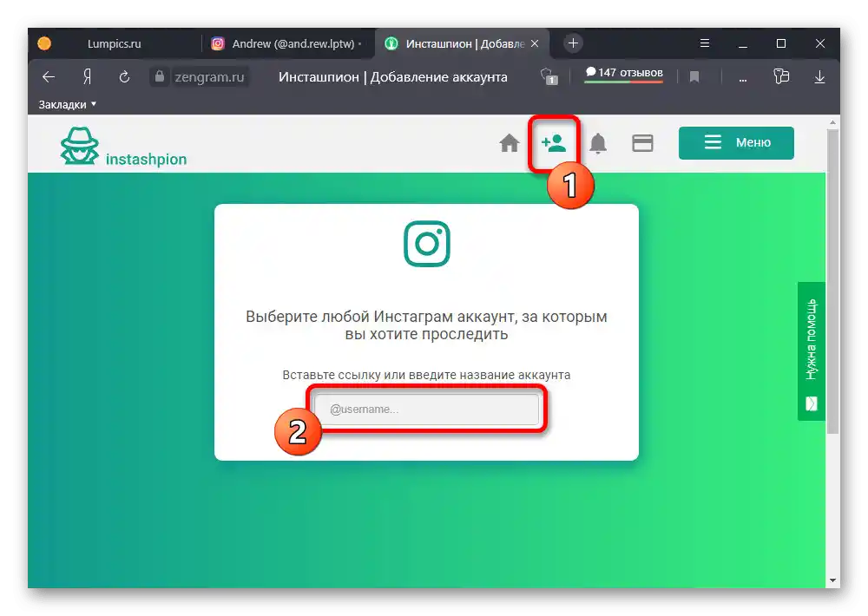Click the orange browser profile circle
This screenshot has height=616, width=868.
pyautogui.click(x=44, y=43)
